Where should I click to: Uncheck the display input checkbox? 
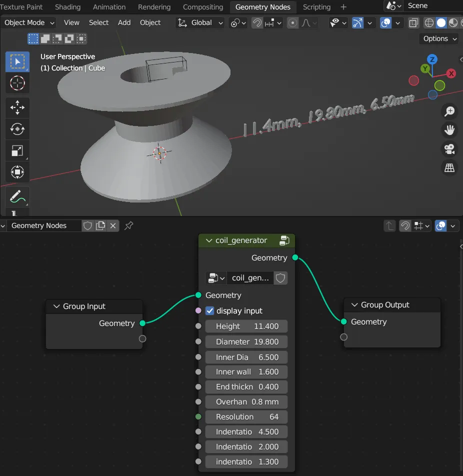pyautogui.click(x=210, y=311)
